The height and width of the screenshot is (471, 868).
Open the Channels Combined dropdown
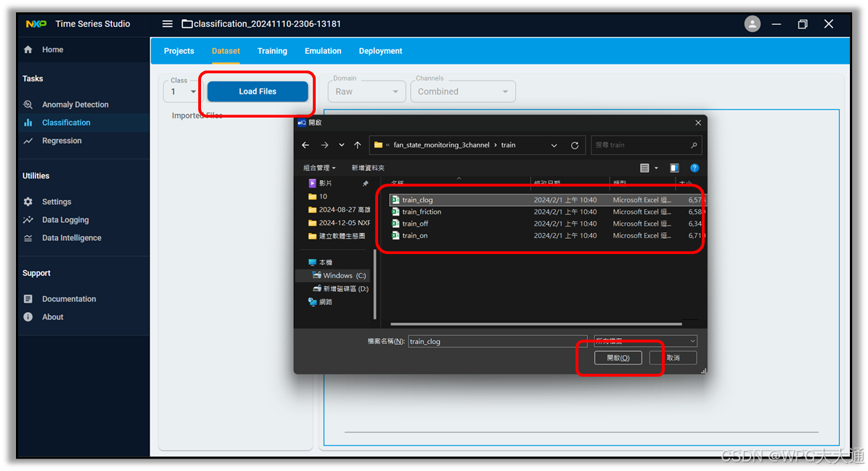coord(463,91)
